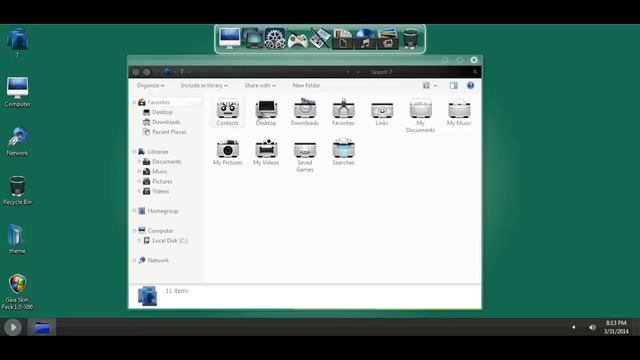The height and width of the screenshot is (360, 640).
Task: Open the Include in library dropdown
Action: pyautogui.click(x=204, y=85)
